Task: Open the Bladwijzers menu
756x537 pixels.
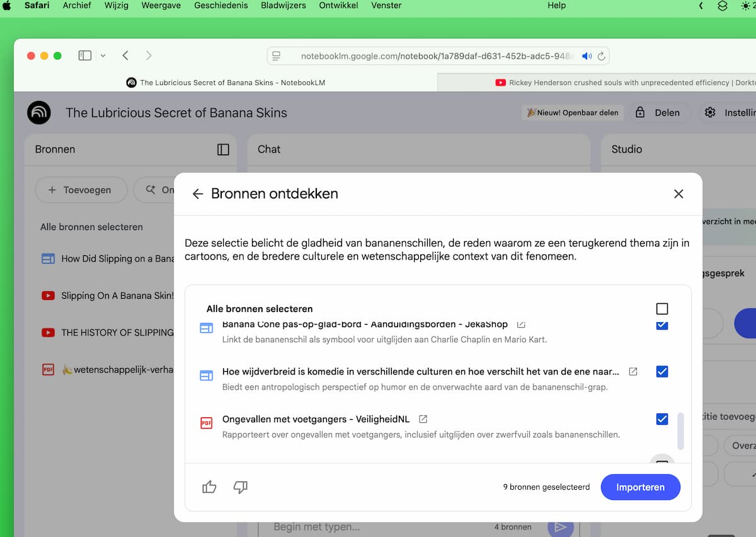Action: (x=283, y=6)
